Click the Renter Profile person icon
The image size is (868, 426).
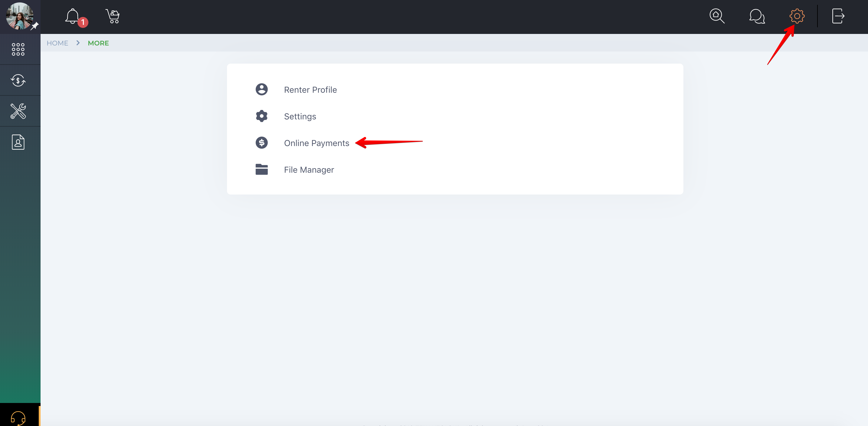pyautogui.click(x=261, y=89)
